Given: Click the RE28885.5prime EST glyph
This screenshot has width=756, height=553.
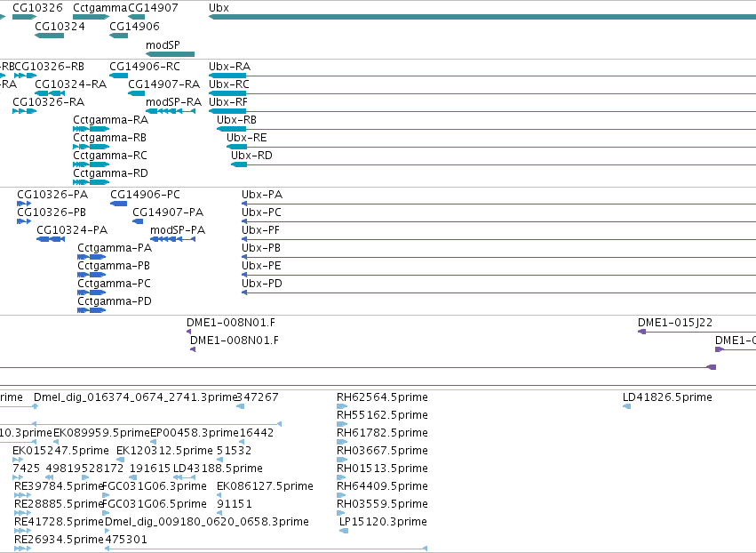Looking at the screenshot, I should pyautogui.click(x=22, y=513).
